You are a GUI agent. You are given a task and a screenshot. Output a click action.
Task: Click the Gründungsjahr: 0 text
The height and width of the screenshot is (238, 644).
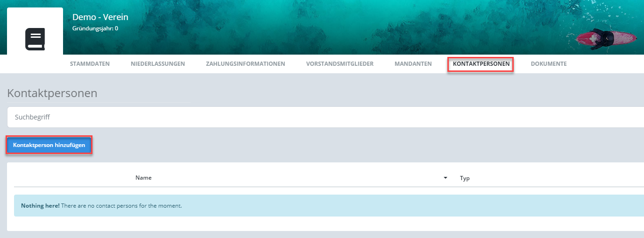[95, 28]
